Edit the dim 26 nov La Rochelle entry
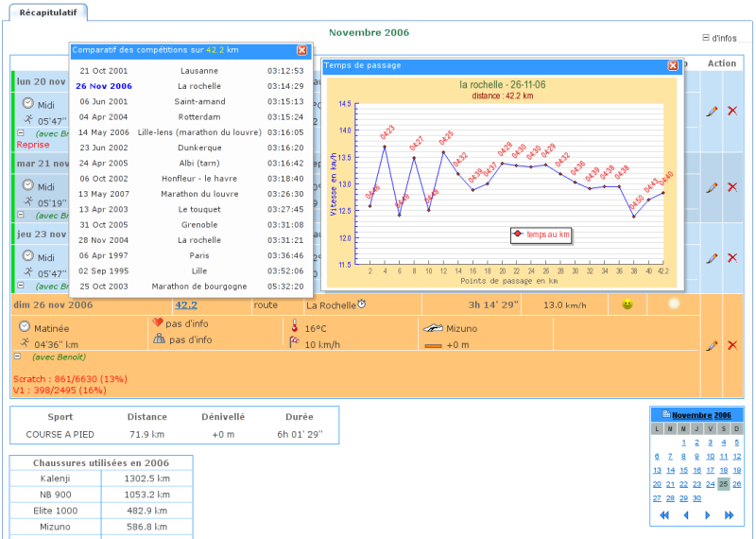Image resolution: width=756 pixels, height=539 pixels. 712,345
